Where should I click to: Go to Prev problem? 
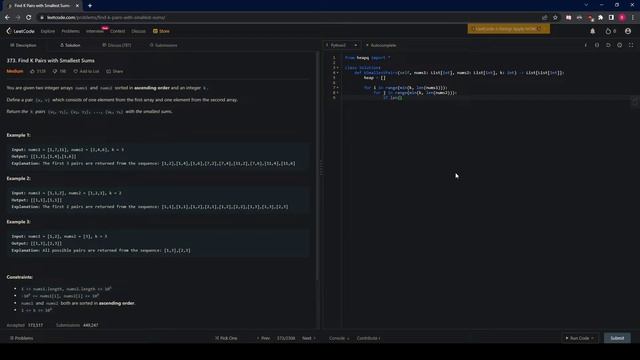pos(263,338)
